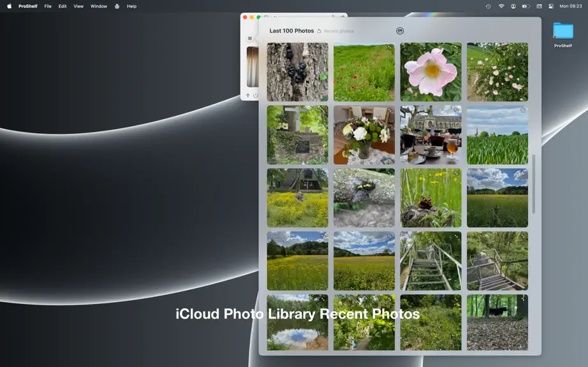The width and height of the screenshot is (588, 367).
Task: Click the keyboard input icon in menu bar
Action: click(539, 6)
